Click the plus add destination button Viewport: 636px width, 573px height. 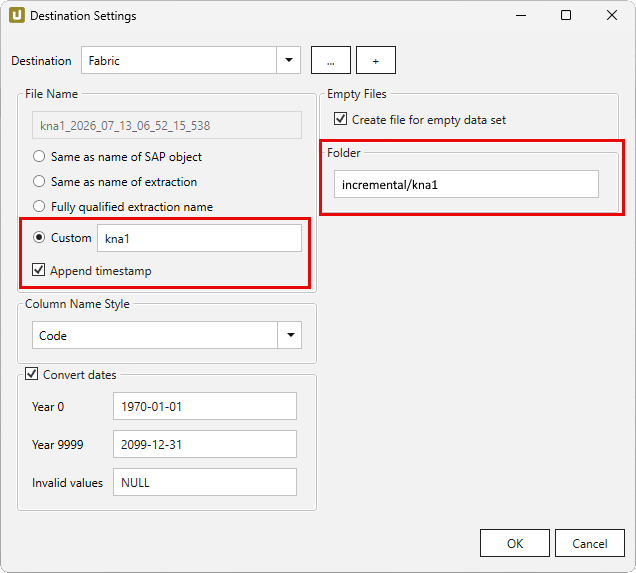[x=376, y=60]
